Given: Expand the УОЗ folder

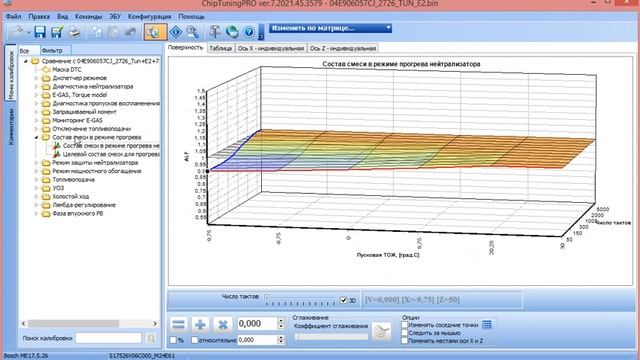Looking at the screenshot, I should click(36, 188).
